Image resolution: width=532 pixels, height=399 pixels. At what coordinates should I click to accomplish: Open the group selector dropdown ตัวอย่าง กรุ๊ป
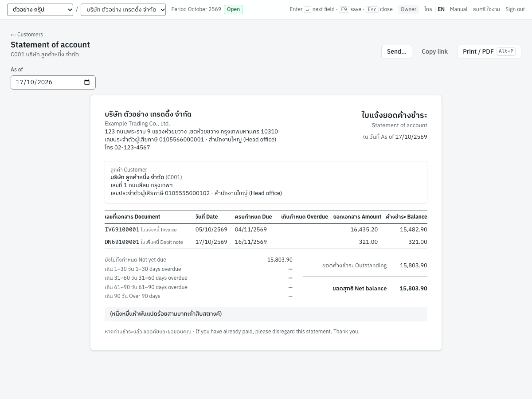click(40, 10)
